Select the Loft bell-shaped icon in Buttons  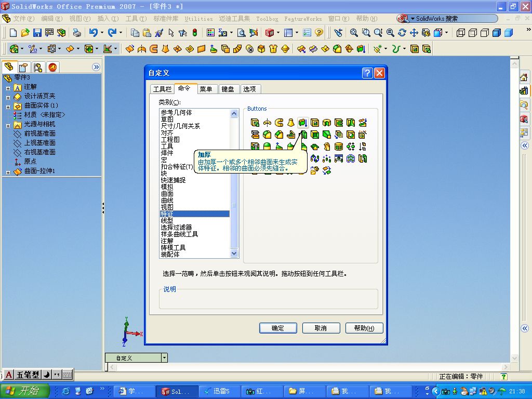pos(291,123)
